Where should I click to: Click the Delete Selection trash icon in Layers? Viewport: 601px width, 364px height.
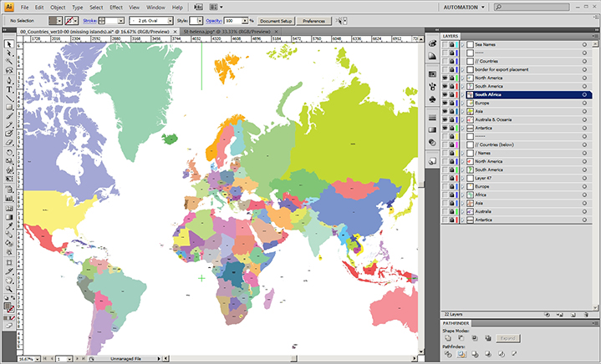click(x=584, y=313)
